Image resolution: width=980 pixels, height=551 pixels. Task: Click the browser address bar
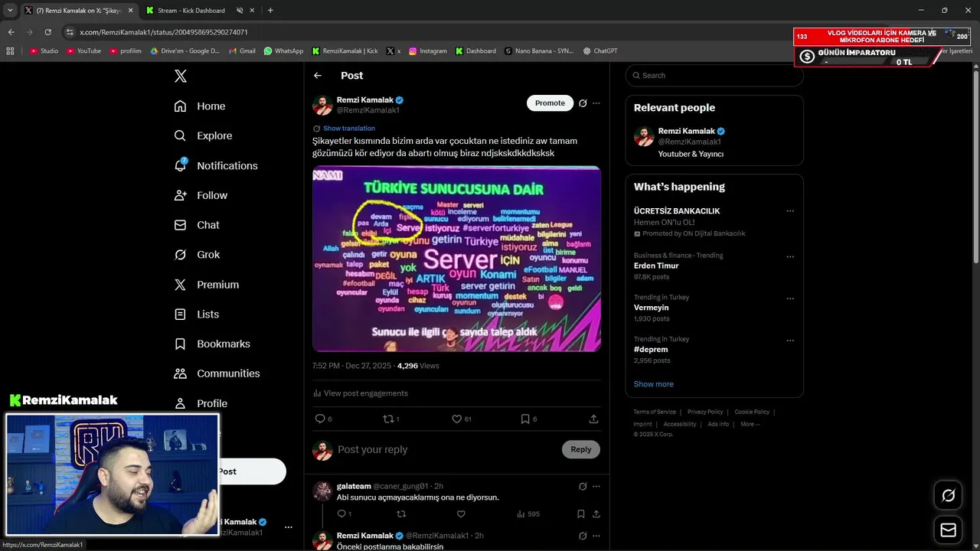point(429,32)
